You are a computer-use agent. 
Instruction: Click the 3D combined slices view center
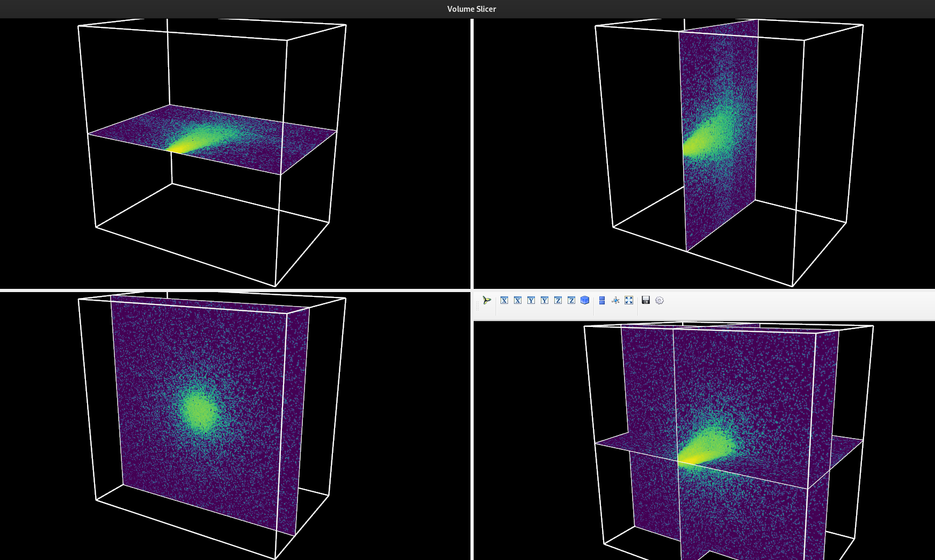click(x=704, y=441)
